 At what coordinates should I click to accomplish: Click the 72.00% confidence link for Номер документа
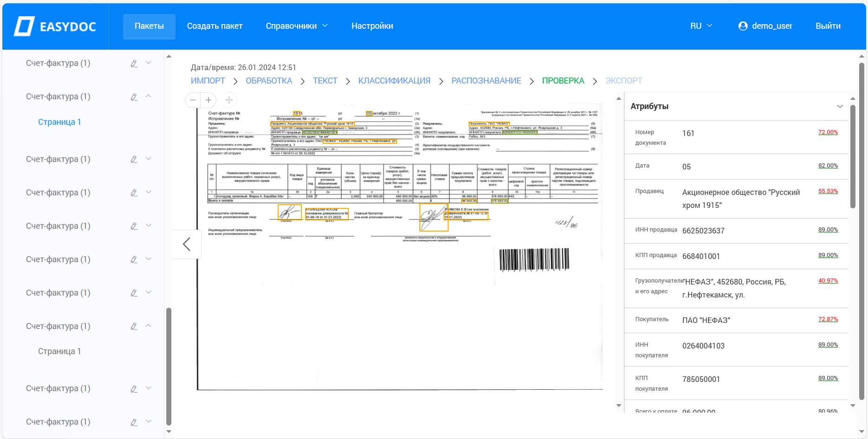coord(828,132)
